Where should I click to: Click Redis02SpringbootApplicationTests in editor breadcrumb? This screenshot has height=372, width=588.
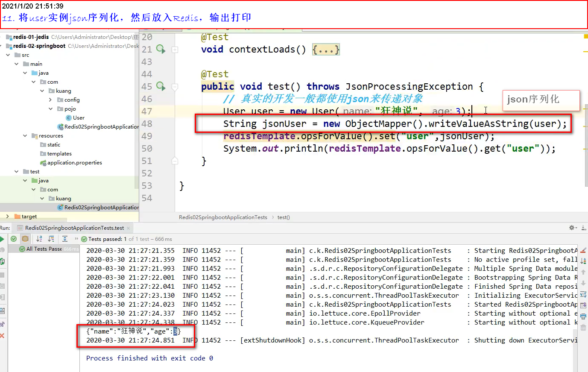click(223, 217)
